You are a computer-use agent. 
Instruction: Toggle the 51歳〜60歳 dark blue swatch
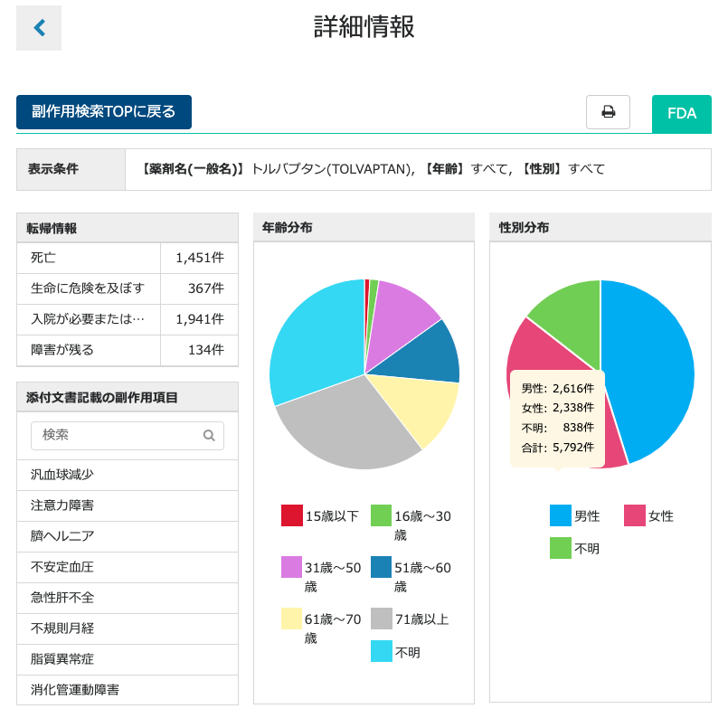click(x=381, y=567)
